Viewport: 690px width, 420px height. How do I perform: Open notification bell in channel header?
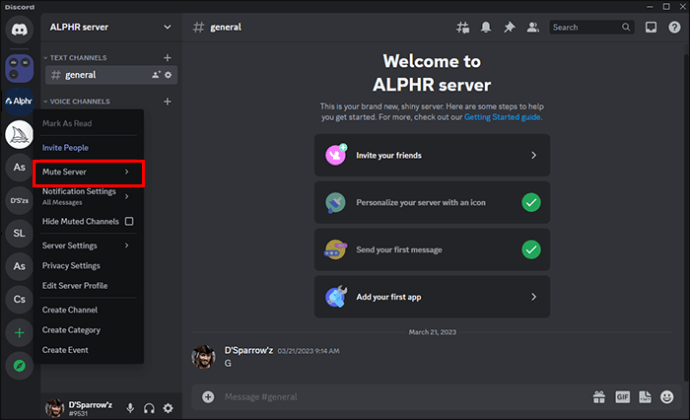[486, 27]
